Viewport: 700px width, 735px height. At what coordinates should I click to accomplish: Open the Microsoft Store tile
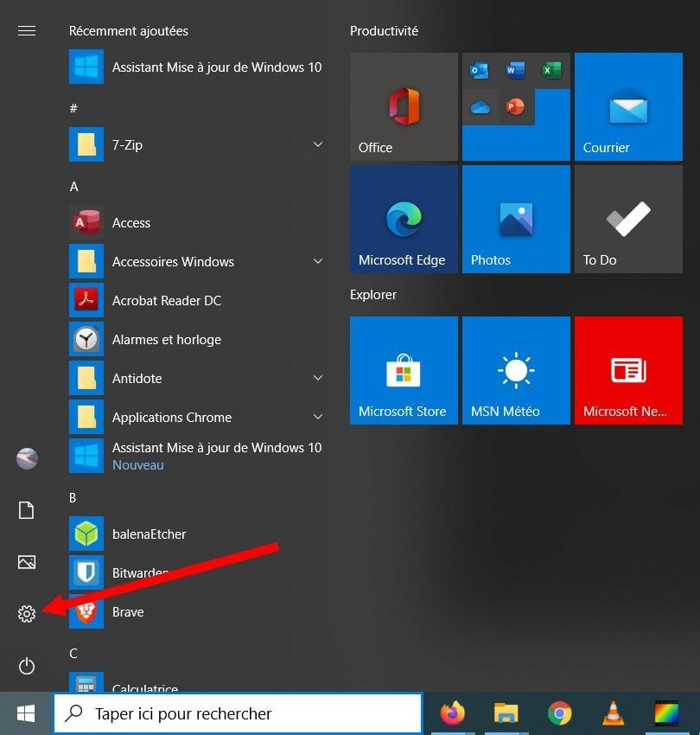pos(404,370)
